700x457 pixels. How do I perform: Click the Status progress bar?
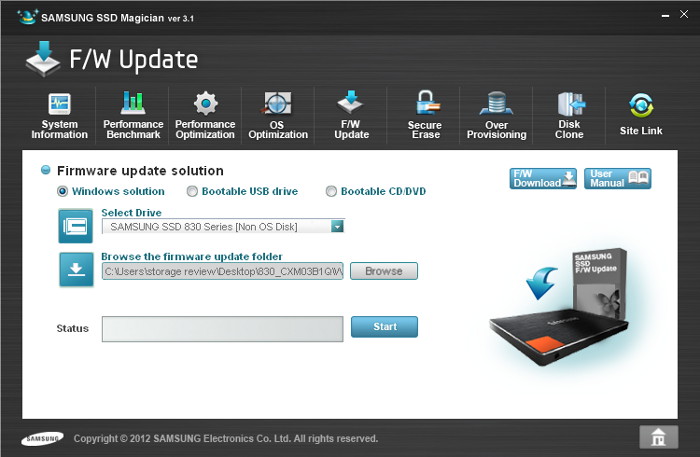(222, 329)
